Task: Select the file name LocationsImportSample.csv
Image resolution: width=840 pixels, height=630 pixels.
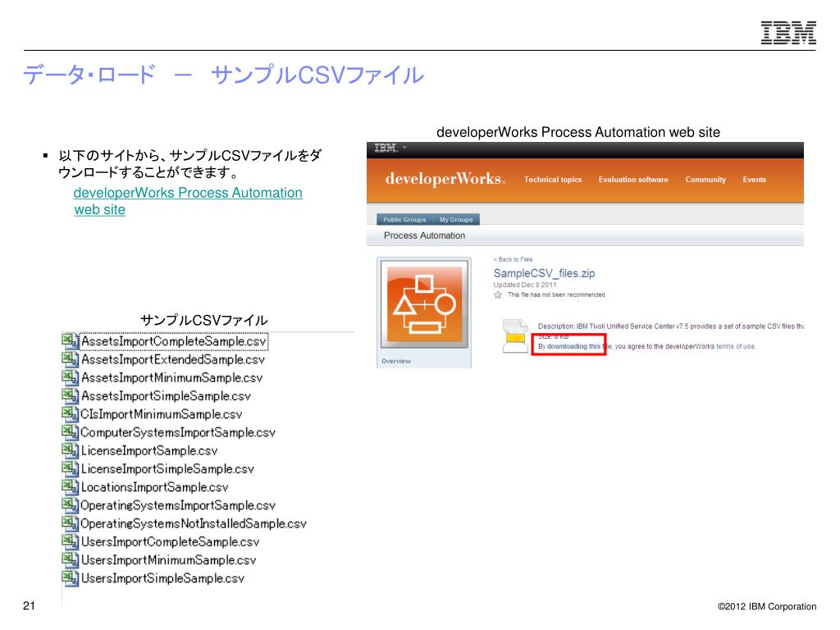Action: pos(155,487)
